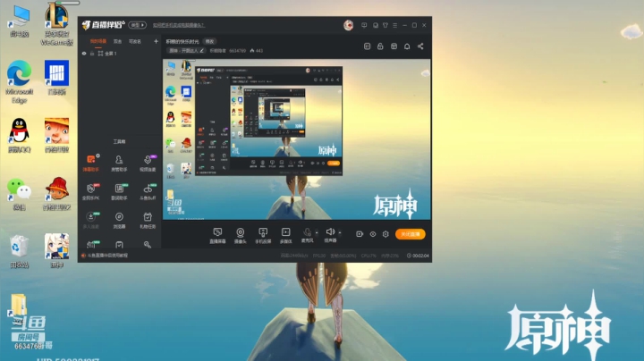This screenshot has width=644, height=361.
Task: Open the room manager assistant tool
Action: click(119, 163)
